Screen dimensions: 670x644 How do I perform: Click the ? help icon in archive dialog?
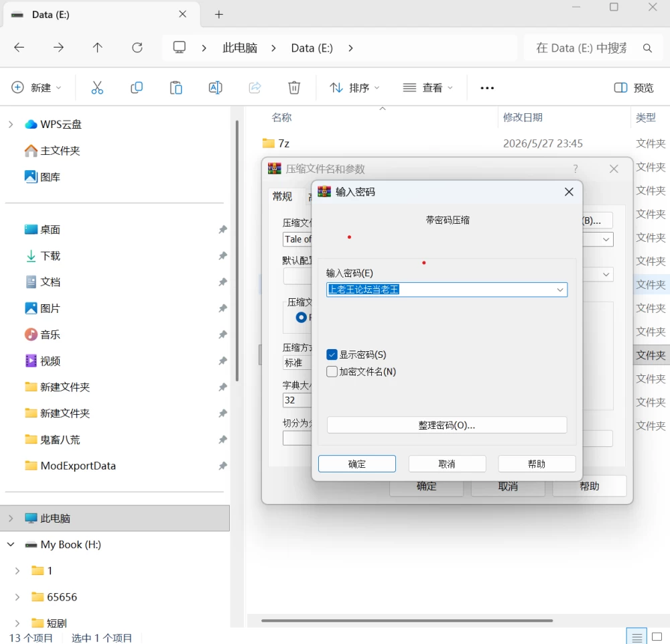tap(576, 170)
